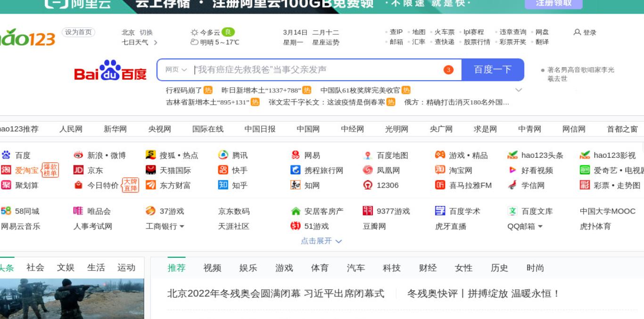Open the 快手 orange icon

(223, 171)
